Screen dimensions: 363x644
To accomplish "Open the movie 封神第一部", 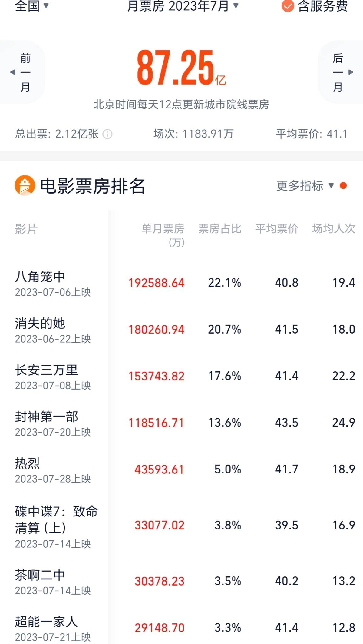I will [47, 417].
